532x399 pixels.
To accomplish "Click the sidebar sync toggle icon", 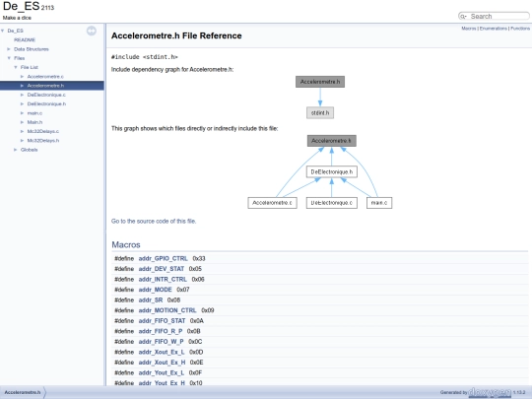I will pos(92,31).
